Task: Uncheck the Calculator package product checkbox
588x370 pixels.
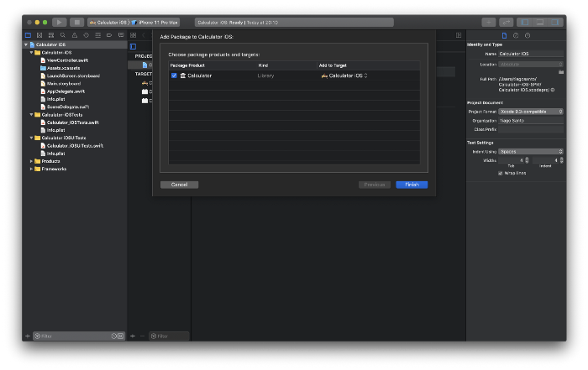Action: pyautogui.click(x=174, y=76)
